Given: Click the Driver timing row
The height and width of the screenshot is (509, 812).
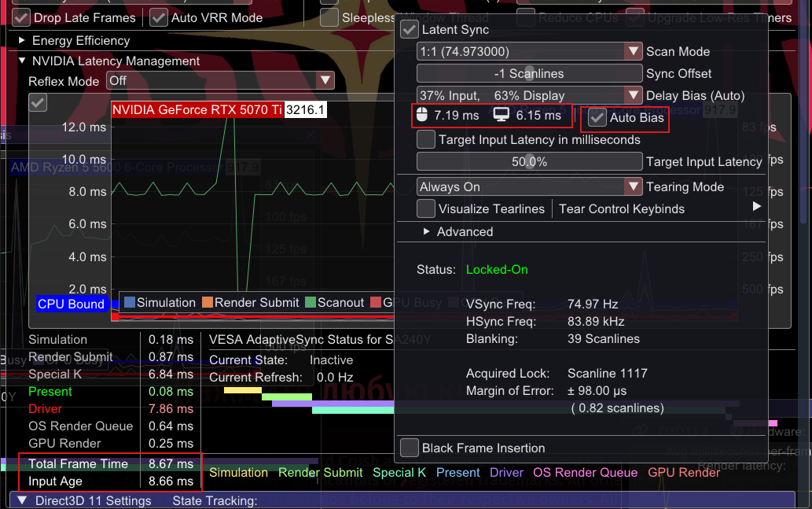Looking at the screenshot, I should 110,409.
